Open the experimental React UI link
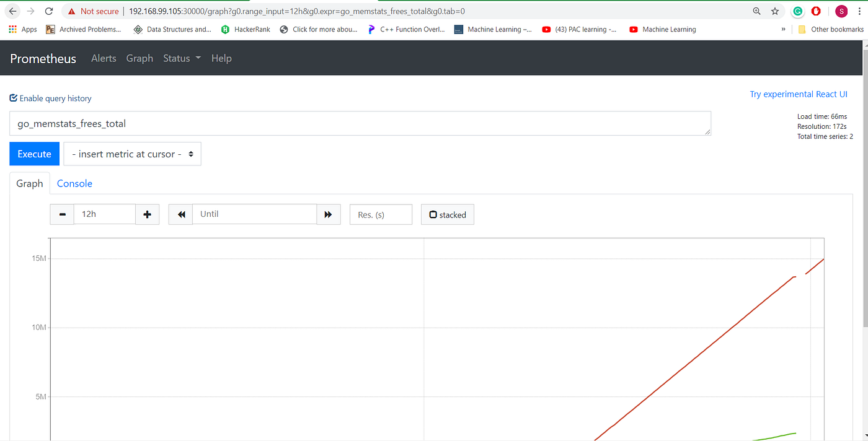 click(799, 94)
